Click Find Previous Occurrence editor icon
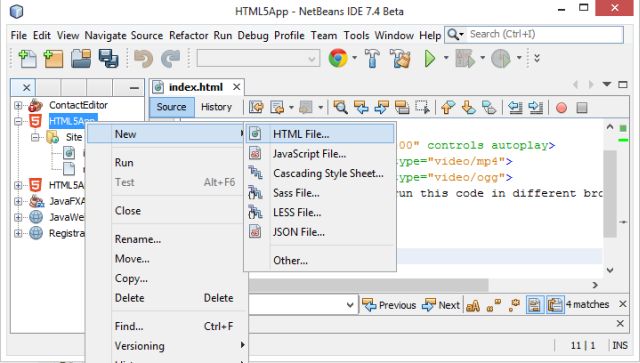Screen dimensions: 640x363 (361, 107)
